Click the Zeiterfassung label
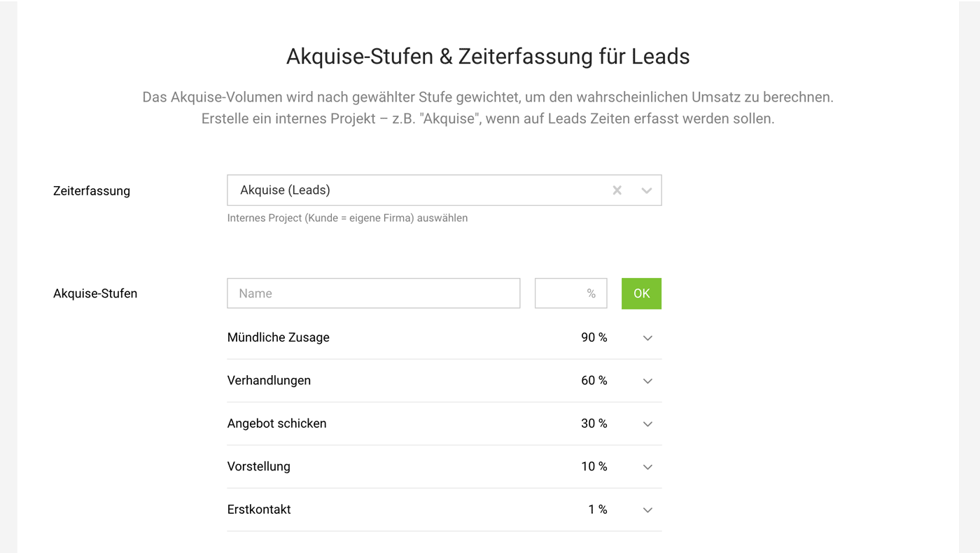This screenshot has width=980, height=553. click(92, 190)
